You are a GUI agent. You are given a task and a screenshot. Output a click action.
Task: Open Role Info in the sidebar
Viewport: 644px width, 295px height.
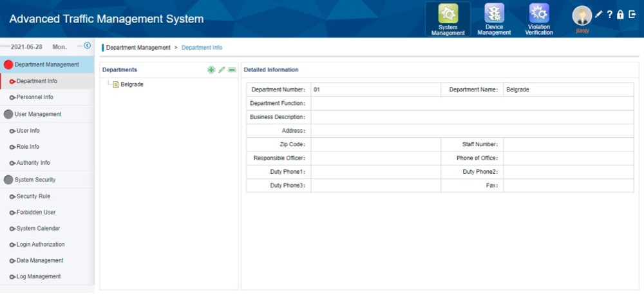click(x=28, y=147)
